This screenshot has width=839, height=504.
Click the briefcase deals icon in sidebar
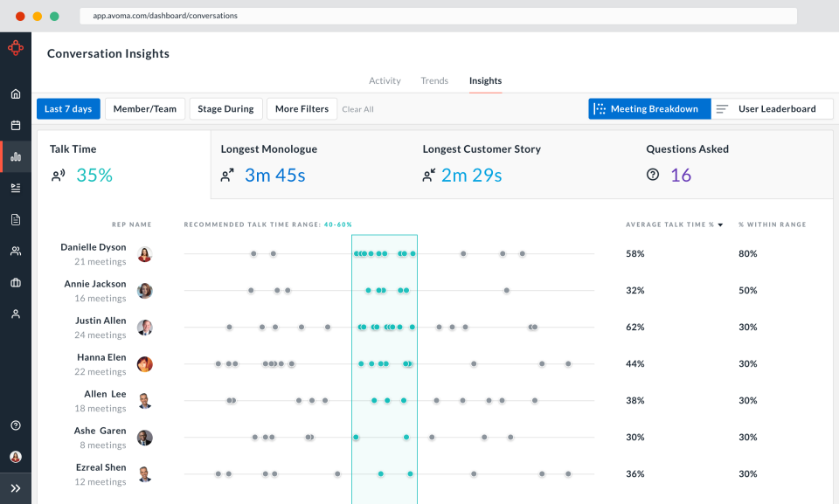point(16,282)
